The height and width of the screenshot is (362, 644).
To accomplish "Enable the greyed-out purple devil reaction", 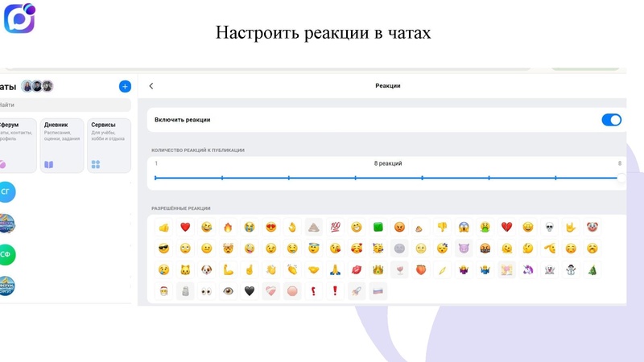I will coord(464,249).
